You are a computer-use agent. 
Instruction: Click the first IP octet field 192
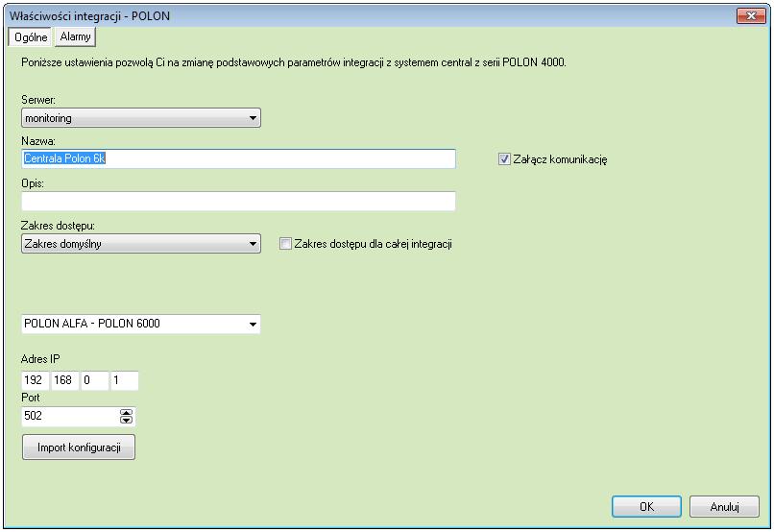pyautogui.click(x=35, y=380)
